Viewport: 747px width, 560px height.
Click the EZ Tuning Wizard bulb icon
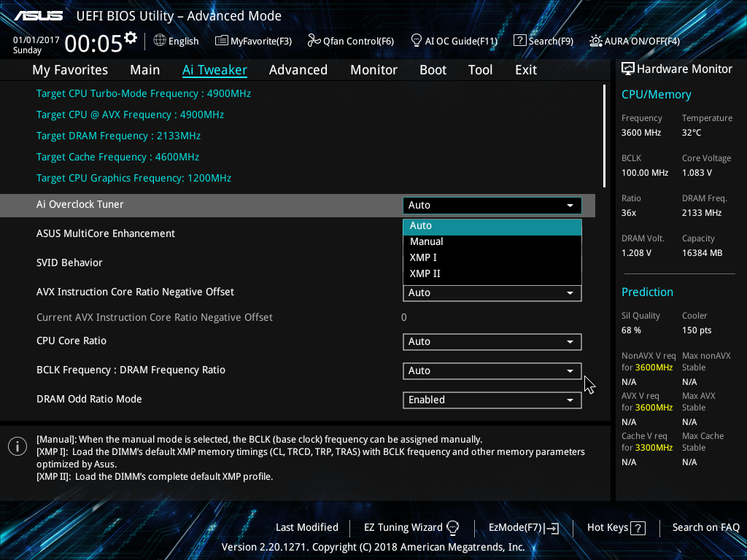(x=452, y=528)
